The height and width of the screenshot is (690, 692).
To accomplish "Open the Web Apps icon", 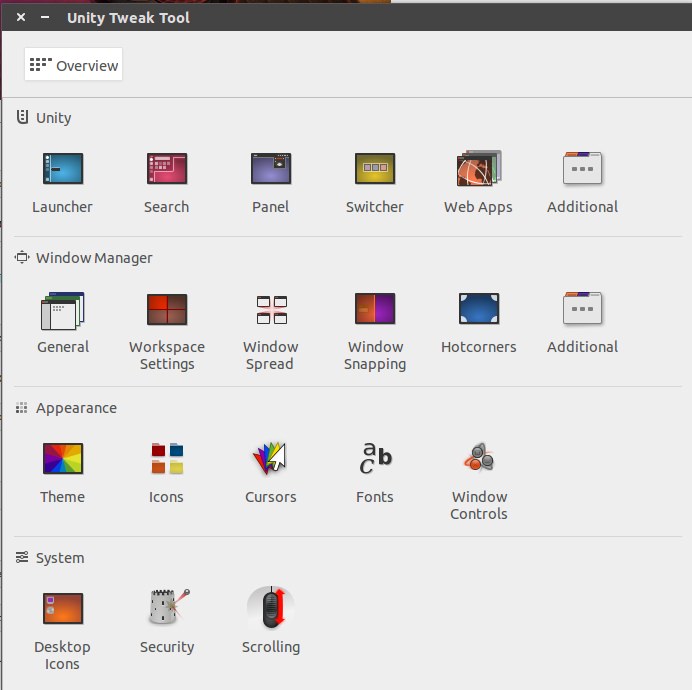I will (479, 169).
